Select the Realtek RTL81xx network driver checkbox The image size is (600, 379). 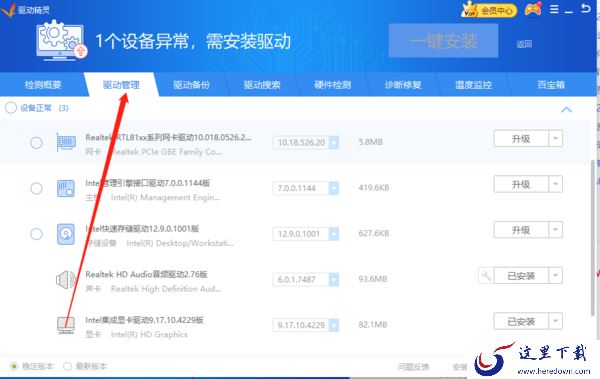36,143
